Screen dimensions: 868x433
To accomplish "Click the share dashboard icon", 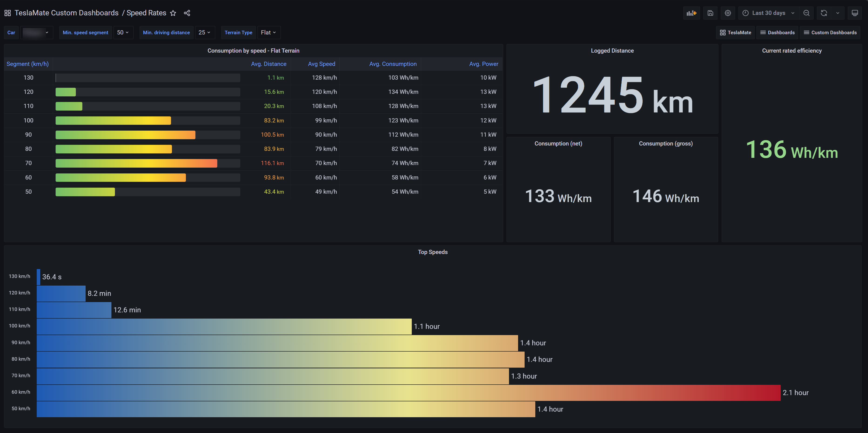I will click(187, 13).
